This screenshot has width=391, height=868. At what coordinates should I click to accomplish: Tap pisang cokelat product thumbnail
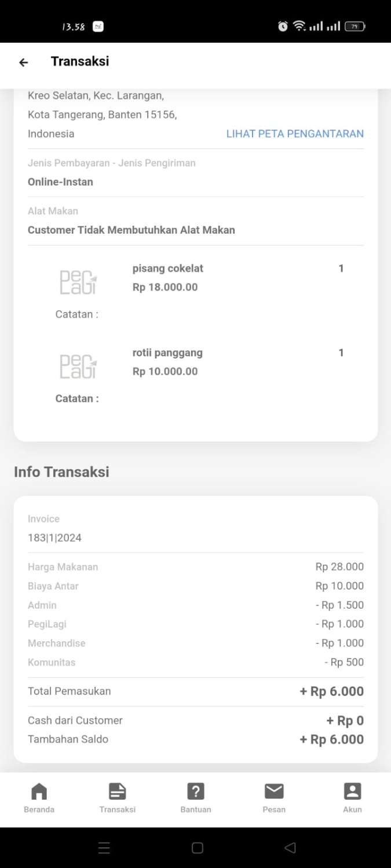(x=78, y=282)
